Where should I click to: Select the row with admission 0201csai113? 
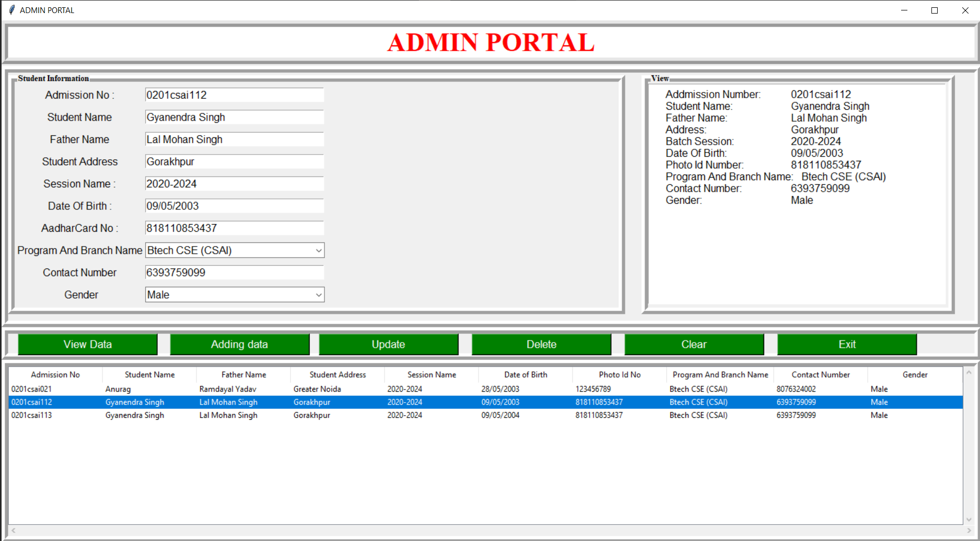pos(486,415)
